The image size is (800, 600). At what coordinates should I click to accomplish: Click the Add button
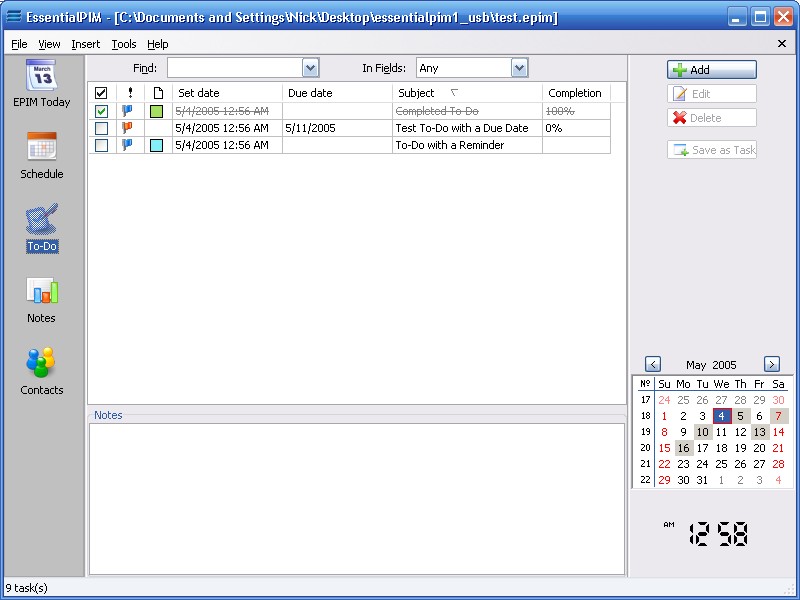tap(712, 70)
